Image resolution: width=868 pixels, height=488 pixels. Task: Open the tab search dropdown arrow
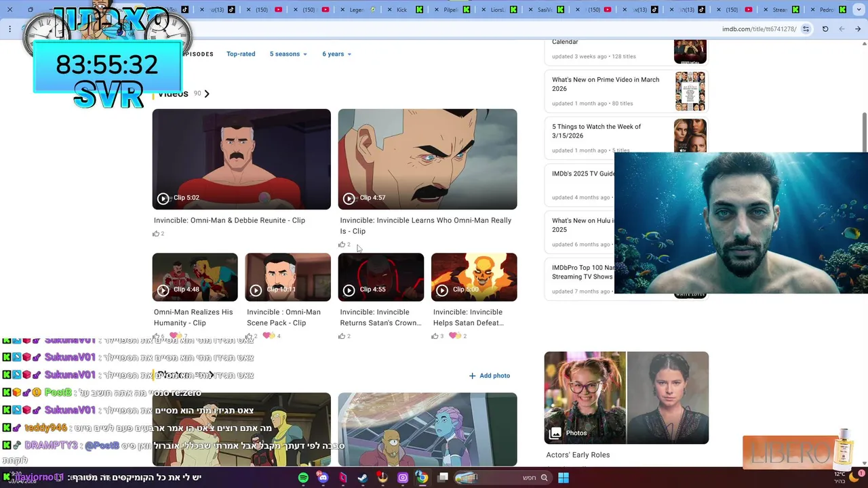tap(860, 10)
